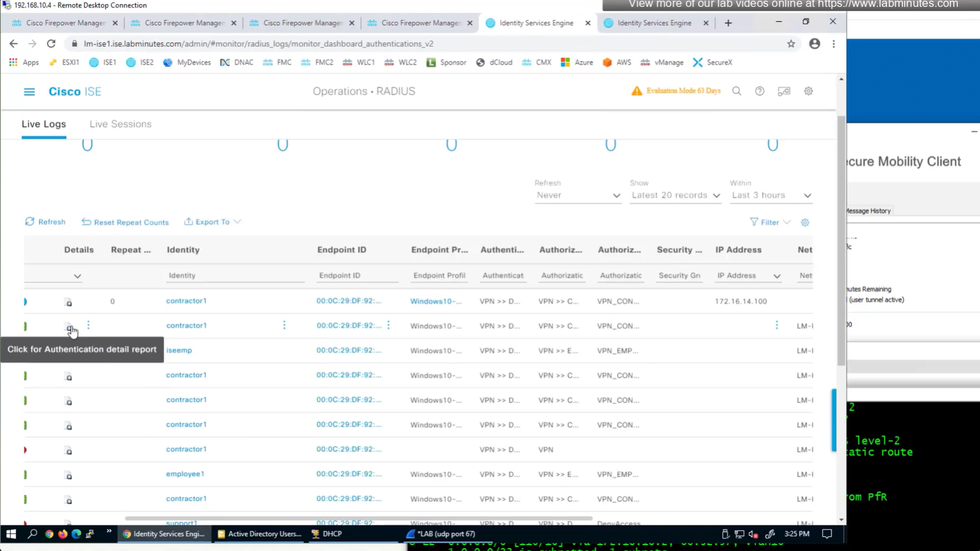Open detail report icon for employee1 row
Viewport: 980px width, 551px height.
point(69,475)
